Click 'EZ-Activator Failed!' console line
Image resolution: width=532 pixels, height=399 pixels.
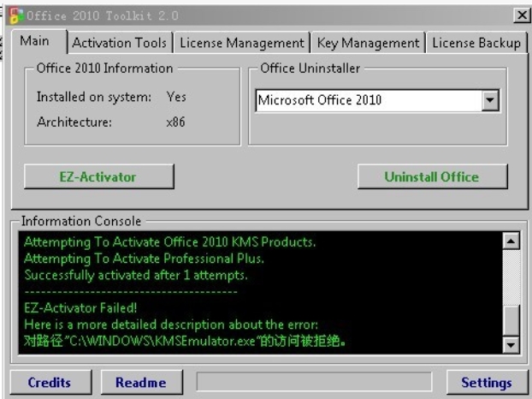(x=80, y=308)
